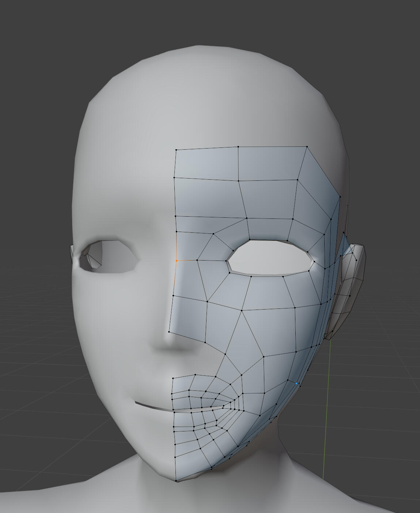Click the orange edge below the highlighted vertex
The width and height of the screenshot is (420, 513).
[175, 278]
